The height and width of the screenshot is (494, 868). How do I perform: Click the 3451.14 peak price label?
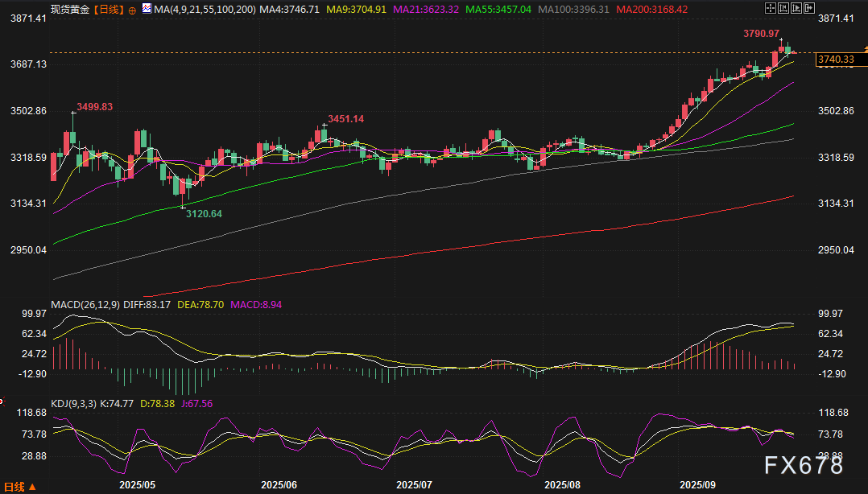[345, 119]
